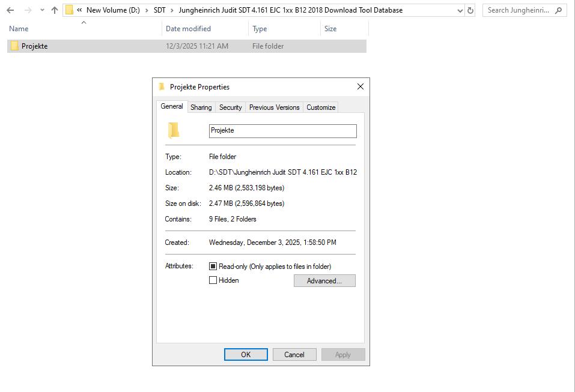
Task: Navigate to New Volume (D:) breadcrumb
Action: [113, 10]
